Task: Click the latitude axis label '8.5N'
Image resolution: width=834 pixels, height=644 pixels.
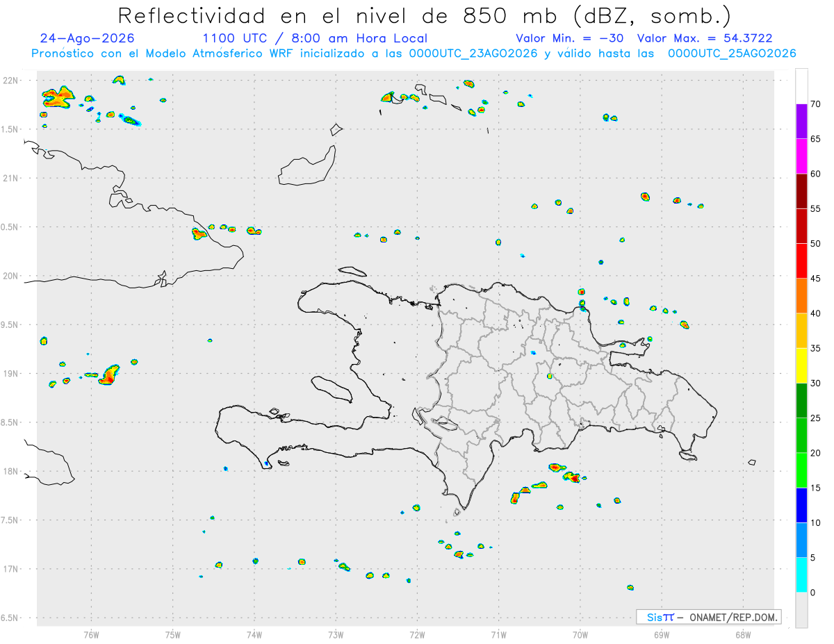Action: 10,422
